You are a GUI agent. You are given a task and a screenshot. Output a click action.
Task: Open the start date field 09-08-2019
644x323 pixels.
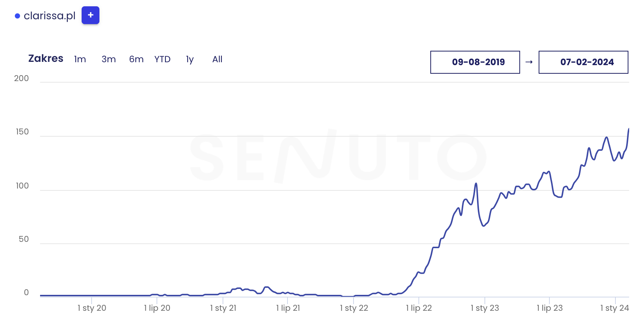click(475, 62)
